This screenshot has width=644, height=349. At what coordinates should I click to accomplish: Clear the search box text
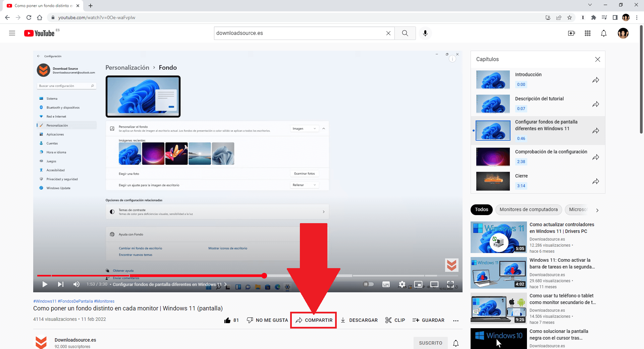tap(388, 33)
